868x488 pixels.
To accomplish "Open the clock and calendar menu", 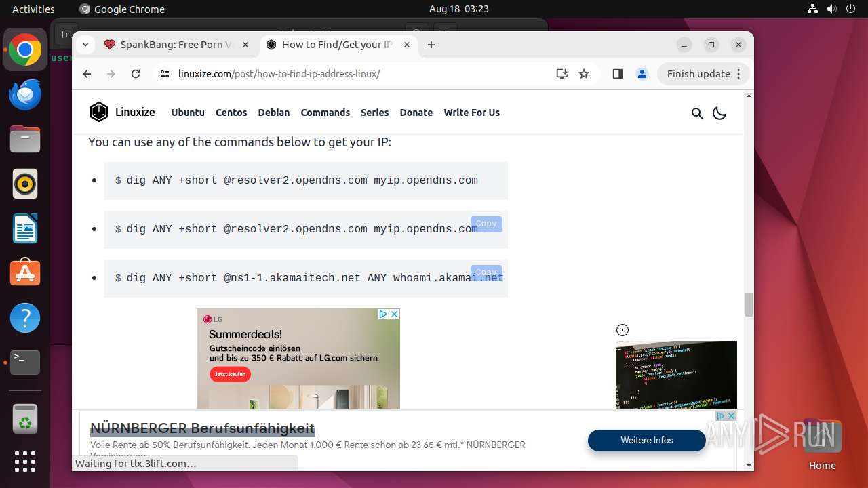I will point(459,9).
